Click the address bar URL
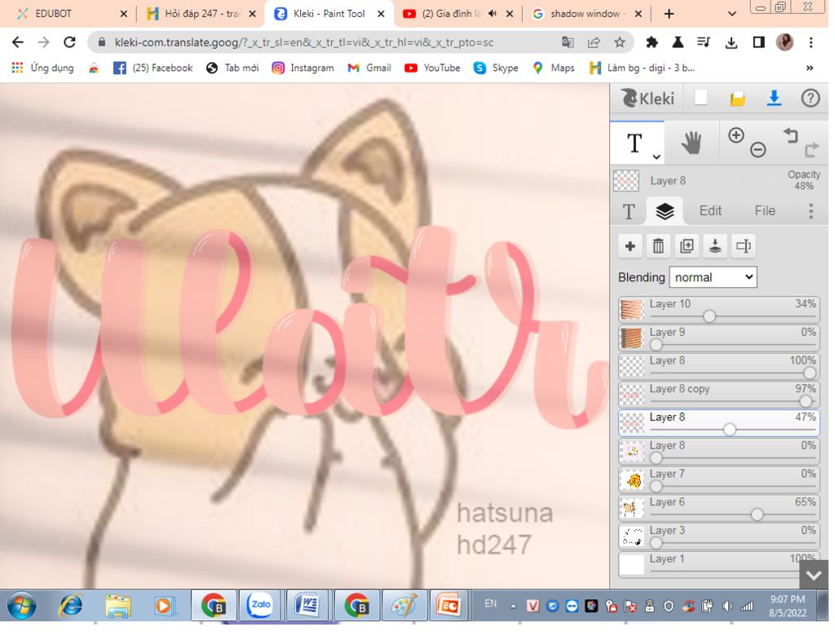Image resolution: width=835 pixels, height=644 pixels. coord(303,42)
